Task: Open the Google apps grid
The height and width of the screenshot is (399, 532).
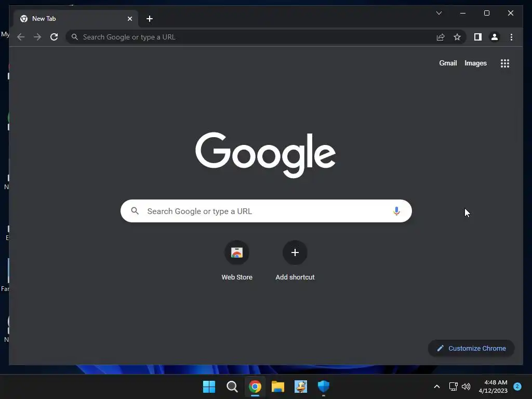Action: click(x=505, y=63)
